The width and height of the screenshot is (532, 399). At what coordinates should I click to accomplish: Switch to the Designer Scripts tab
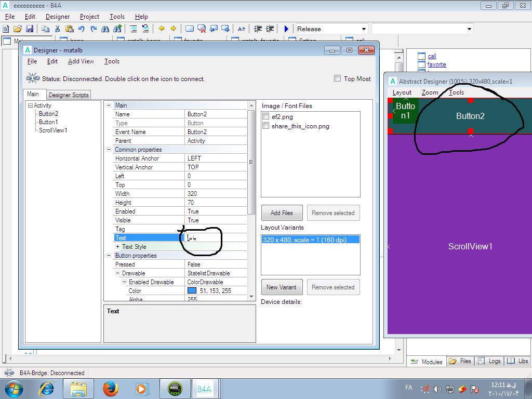69,95
